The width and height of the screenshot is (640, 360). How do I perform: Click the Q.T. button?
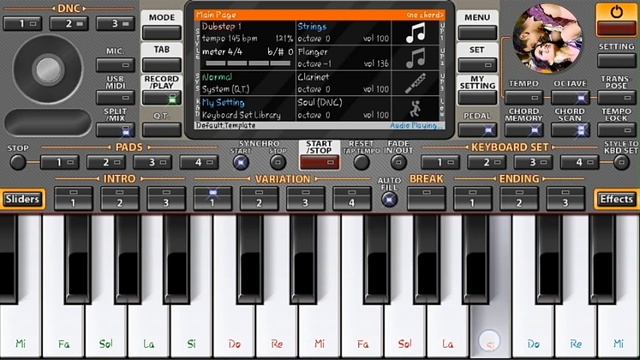pos(162,130)
